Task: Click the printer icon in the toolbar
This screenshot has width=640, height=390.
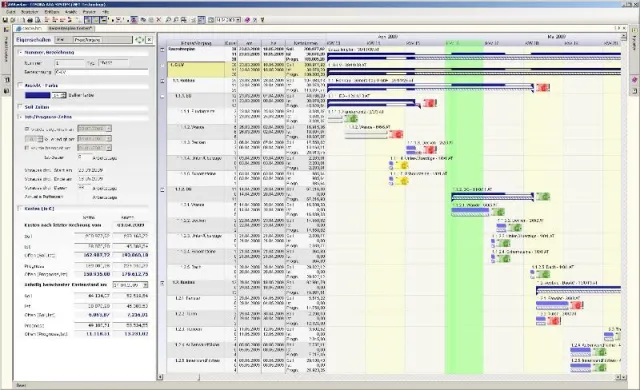Action: tap(30, 20)
